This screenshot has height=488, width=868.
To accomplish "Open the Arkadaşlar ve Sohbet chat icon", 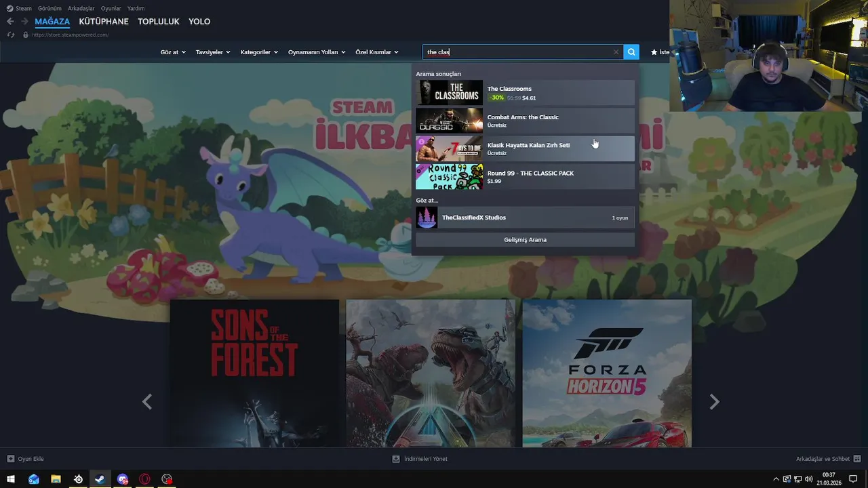I will 857,459.
